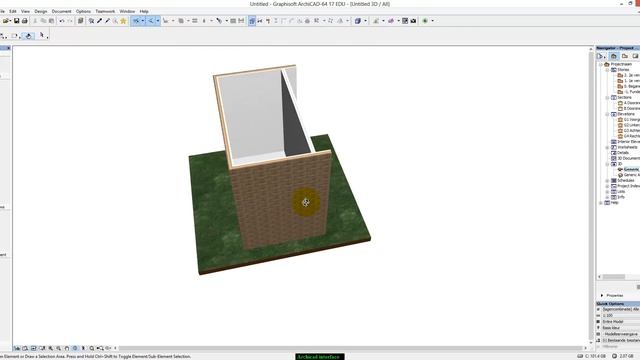
Task: Open the Teamwork menu
Action: [105, 11]
